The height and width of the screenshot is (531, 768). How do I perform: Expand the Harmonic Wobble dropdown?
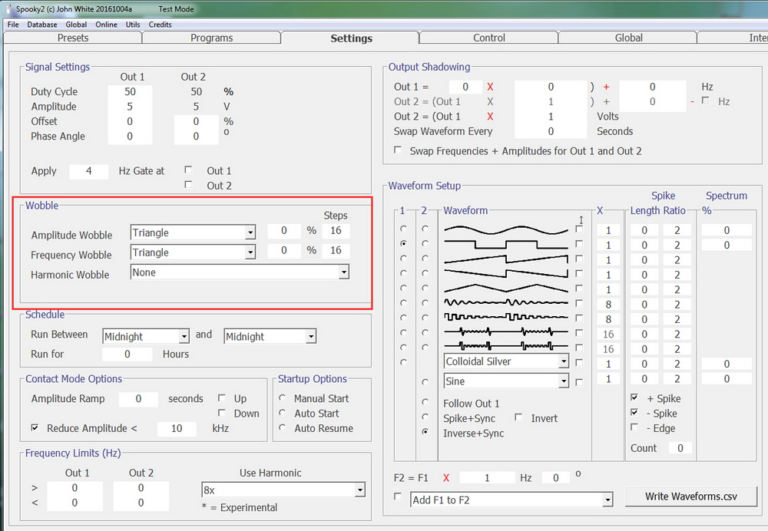(x=343, y=272)
